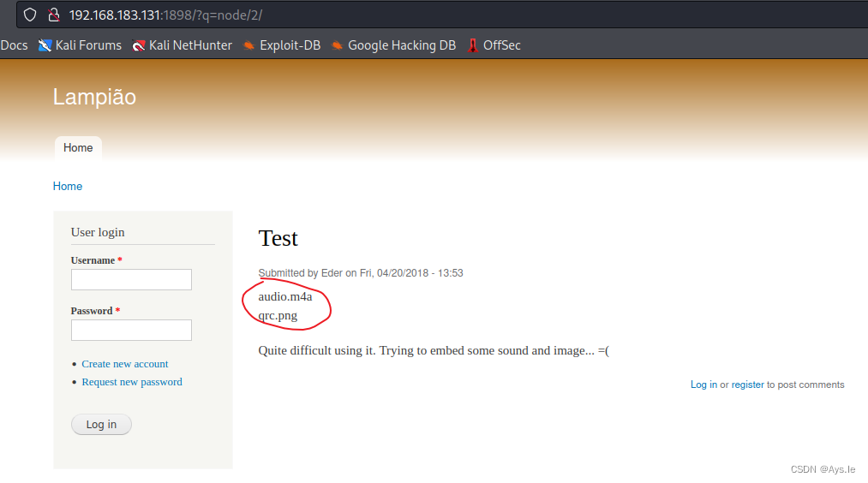Click the audio.m4a text
The height and width of the screenshot is (483, 868).
(x=285, y=296)
